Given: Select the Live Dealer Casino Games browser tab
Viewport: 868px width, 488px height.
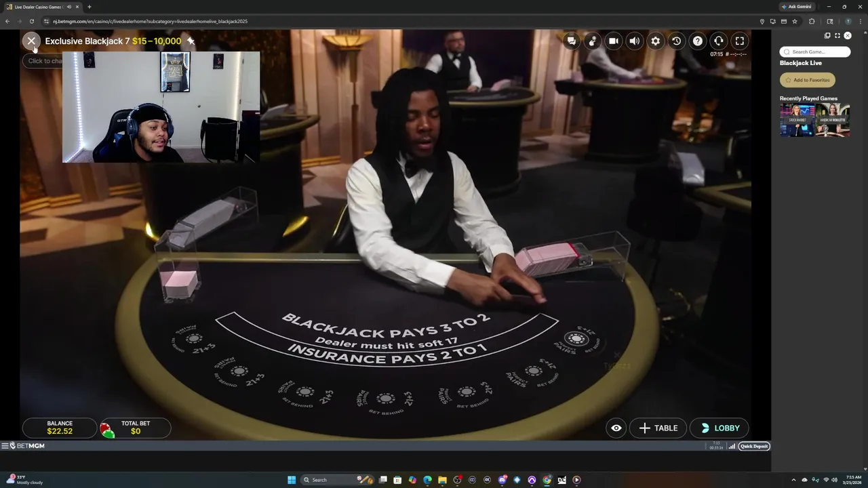Looking at the screenshot, I should point(42,7).
